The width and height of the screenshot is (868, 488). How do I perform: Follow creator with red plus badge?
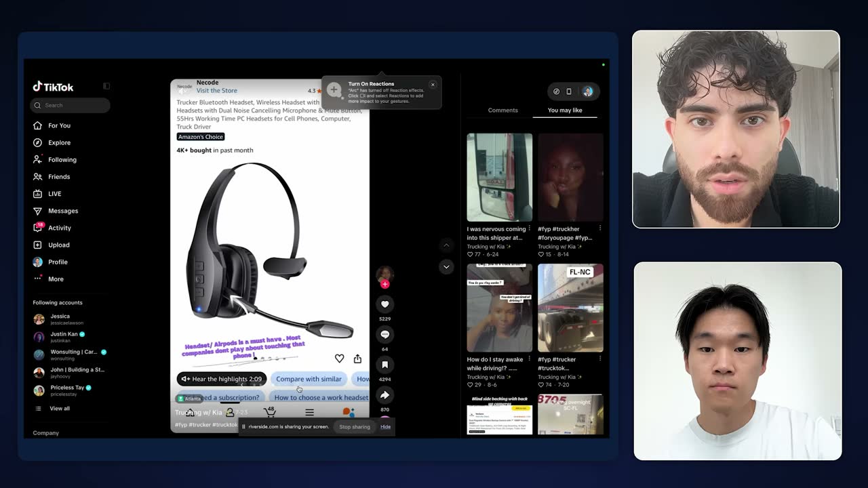[384, 284]
